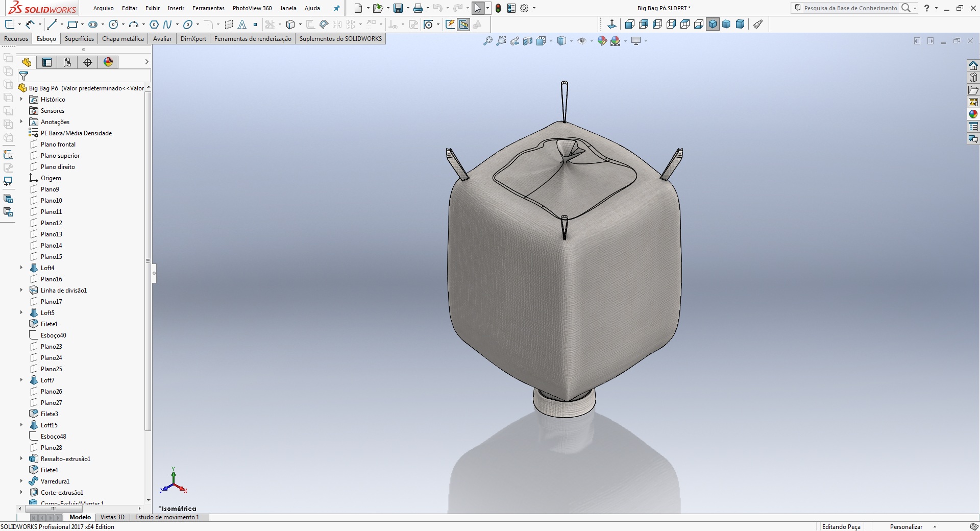Switch to the Isometric view cube icon
Image resolution: width=980 pixels, height=531 pixels.
tap(713, 24)
